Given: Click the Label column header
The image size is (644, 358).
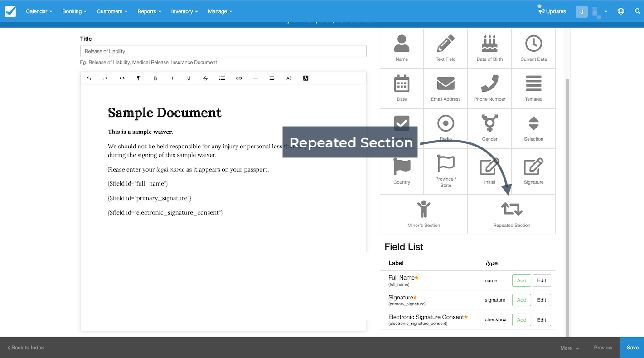Looking at the screenshot, I should point(396,263).
